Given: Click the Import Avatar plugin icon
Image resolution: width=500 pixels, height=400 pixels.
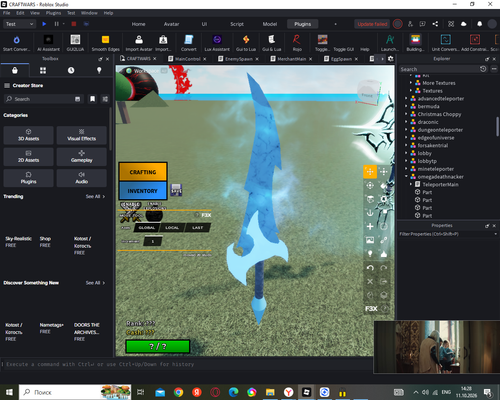Looking at the screenshot, I should (139, 40).
